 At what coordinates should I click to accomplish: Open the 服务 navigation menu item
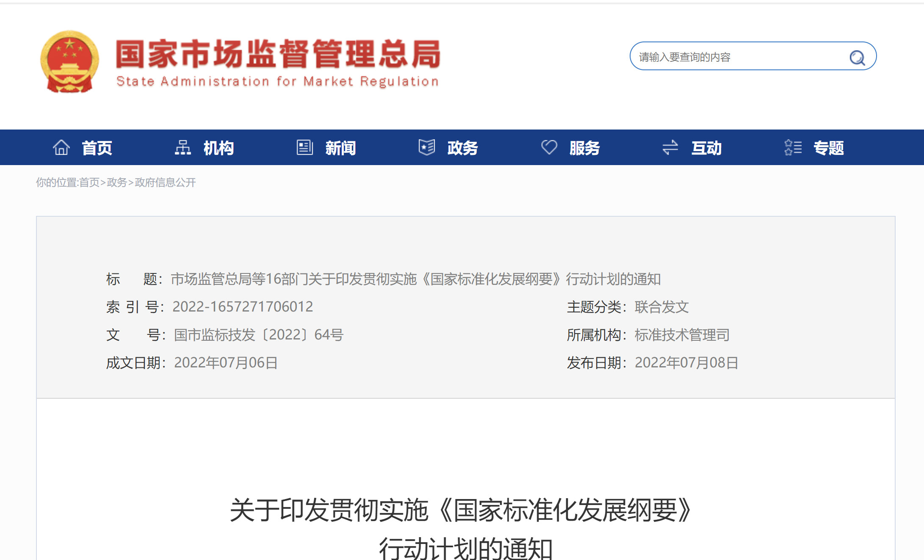pyautogui.click(x=584, y=148)
